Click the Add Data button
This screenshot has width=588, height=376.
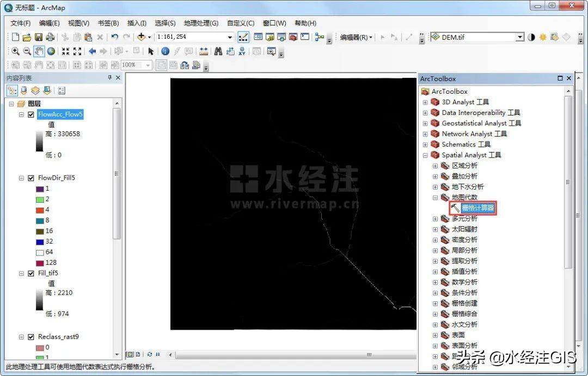coord(142,37)
